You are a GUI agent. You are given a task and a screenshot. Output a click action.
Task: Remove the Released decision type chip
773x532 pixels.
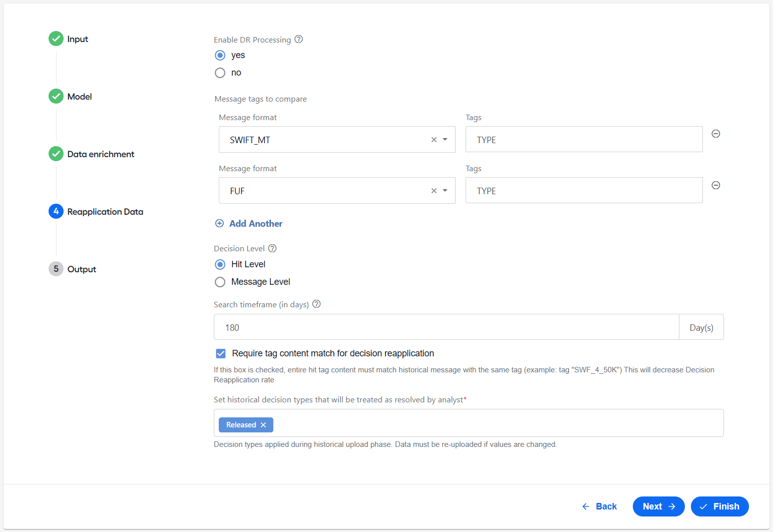click(263, 425)
